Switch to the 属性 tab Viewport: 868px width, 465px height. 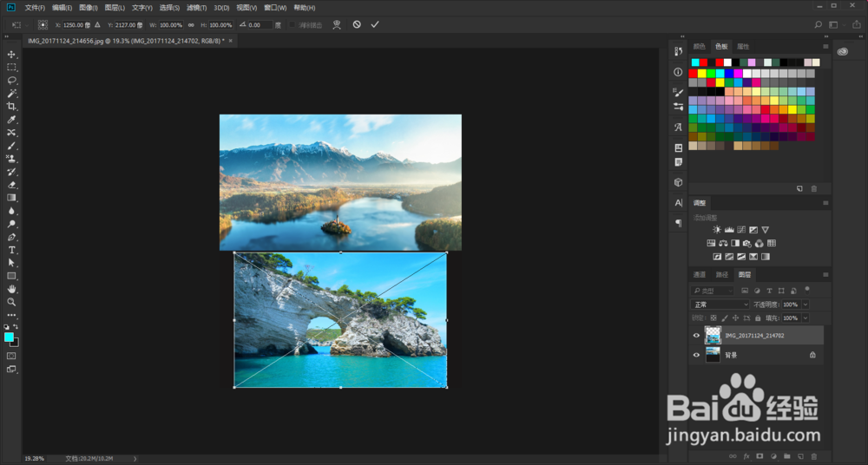tap(744, 47)
